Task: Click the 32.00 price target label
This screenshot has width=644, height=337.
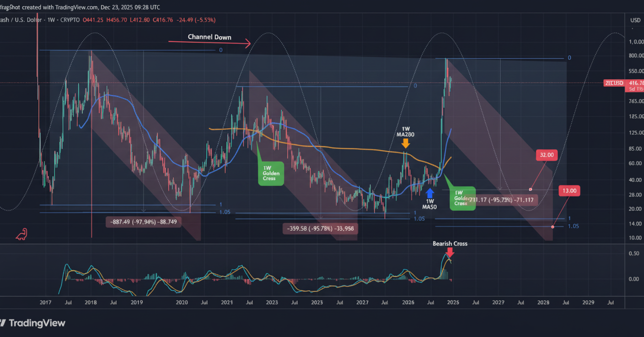Action: pos(547,155)
